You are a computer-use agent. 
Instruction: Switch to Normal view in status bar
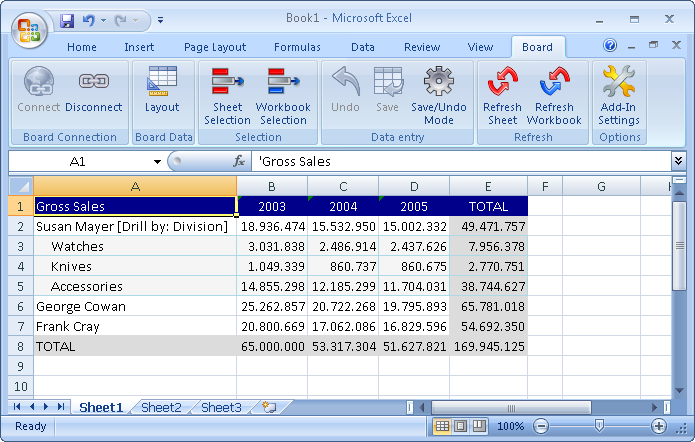[443, 426]
